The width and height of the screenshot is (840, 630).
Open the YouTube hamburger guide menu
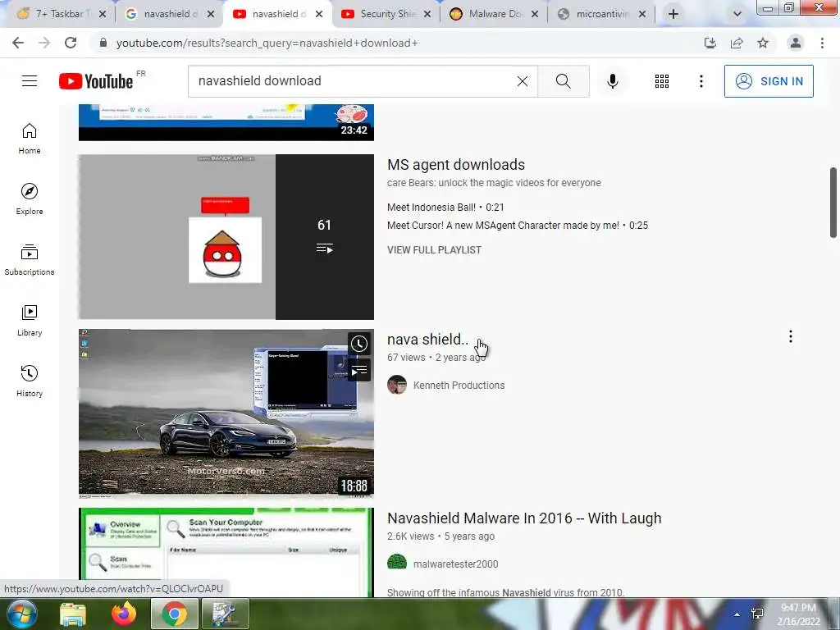coord(30,81)
